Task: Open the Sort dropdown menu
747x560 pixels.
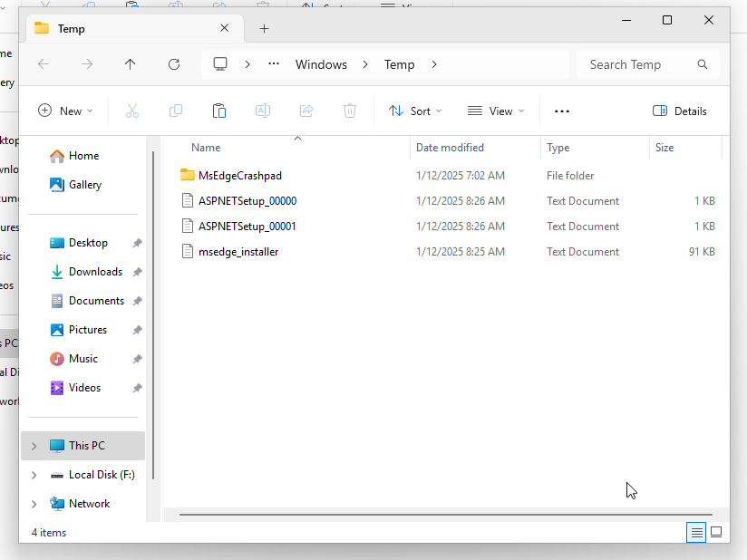Action: tap(415, 111)
